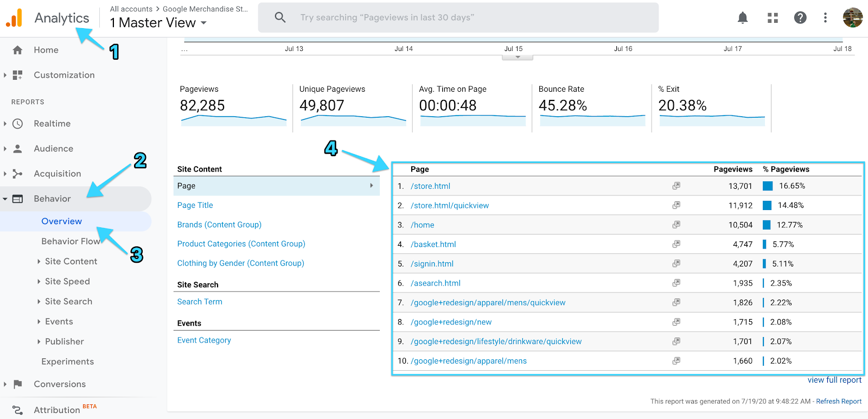The width and height of the screenshot is (868, 419).
Task: Collapse the Behavior section
Action: tap(52, 199)
